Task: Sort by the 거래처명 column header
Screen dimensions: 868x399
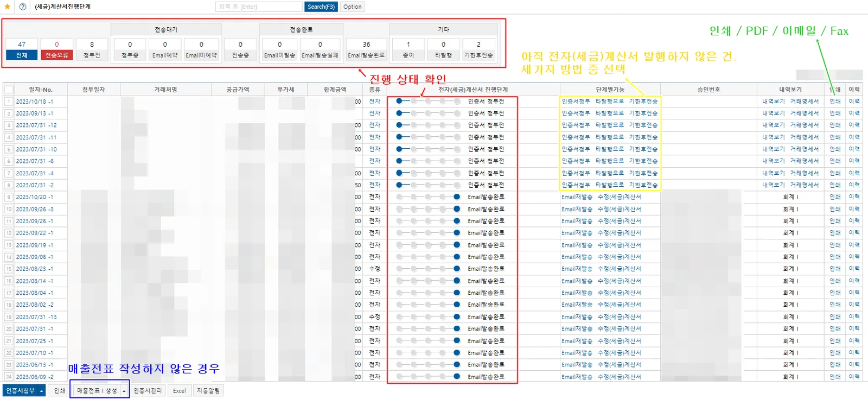Action: tap(165, 90)
